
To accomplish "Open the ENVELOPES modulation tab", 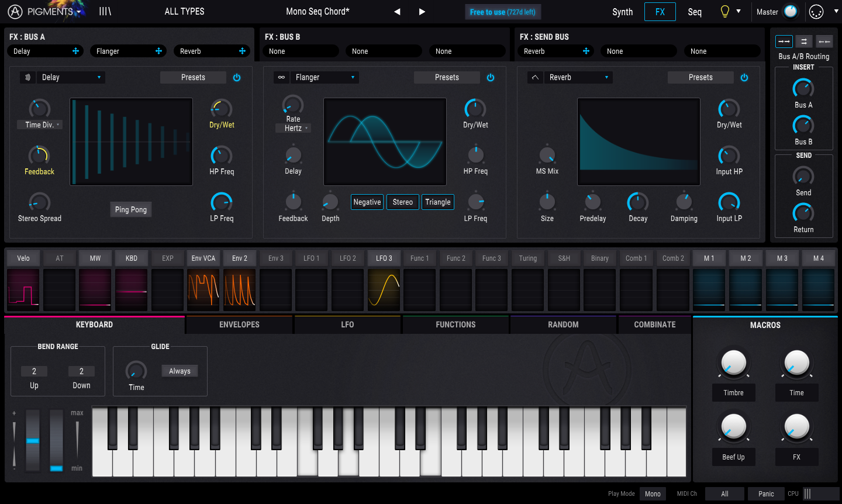I will coord(239,325).
